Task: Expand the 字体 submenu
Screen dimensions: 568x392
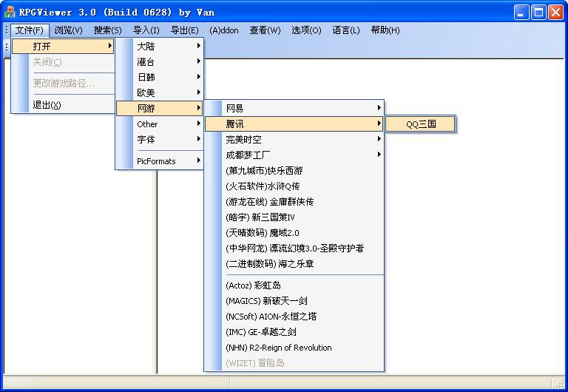Action: pos(160,140)
